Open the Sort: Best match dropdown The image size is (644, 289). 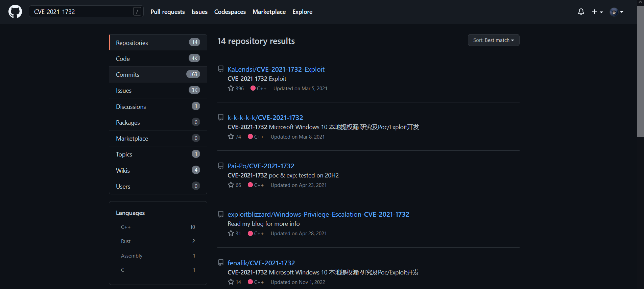pos(494,40)
